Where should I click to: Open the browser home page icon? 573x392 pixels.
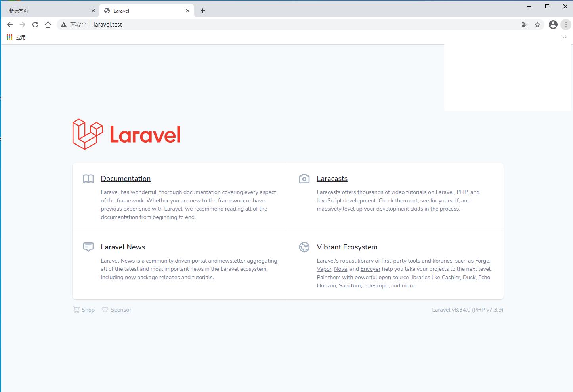click(x=48, y=25)
